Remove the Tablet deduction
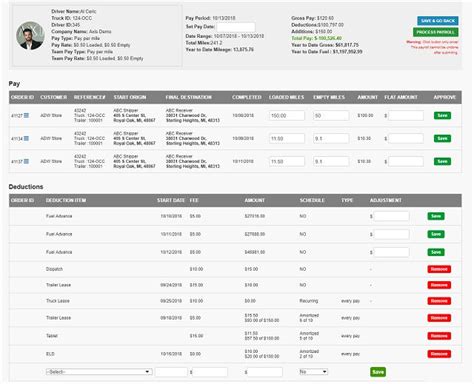Screen dimensions: 474x384 [439, 336]
